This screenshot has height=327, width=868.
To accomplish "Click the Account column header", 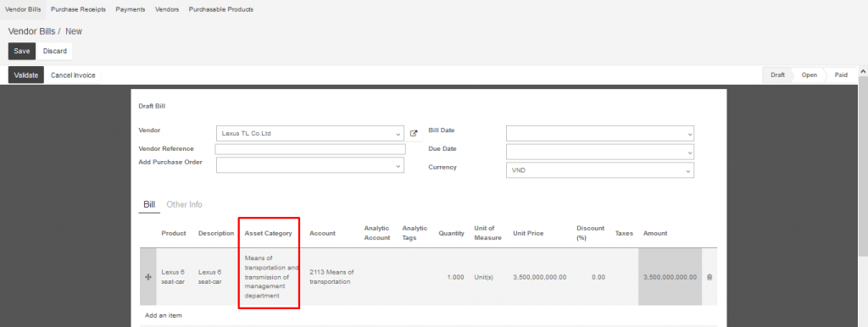I will 322,234.
